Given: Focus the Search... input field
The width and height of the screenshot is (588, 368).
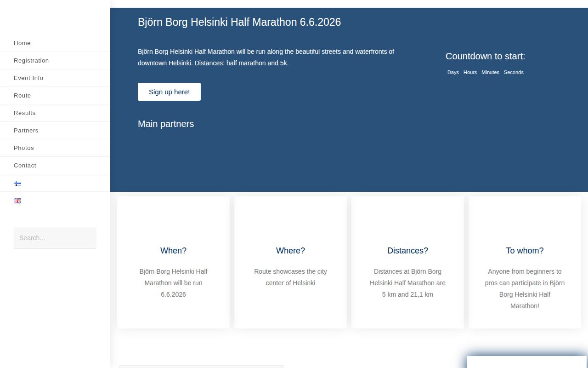Looking at the screenshot, I should point(55,238).
